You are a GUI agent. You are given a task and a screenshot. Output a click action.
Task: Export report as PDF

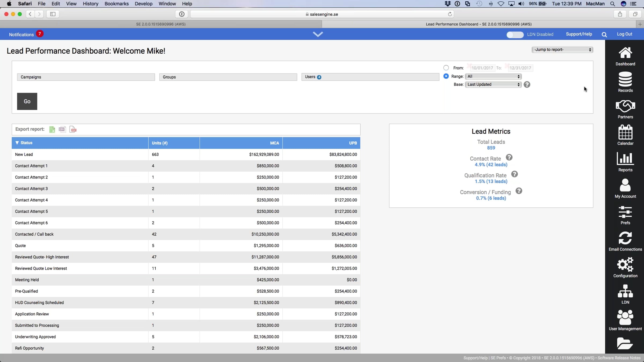tap(73, 130)
